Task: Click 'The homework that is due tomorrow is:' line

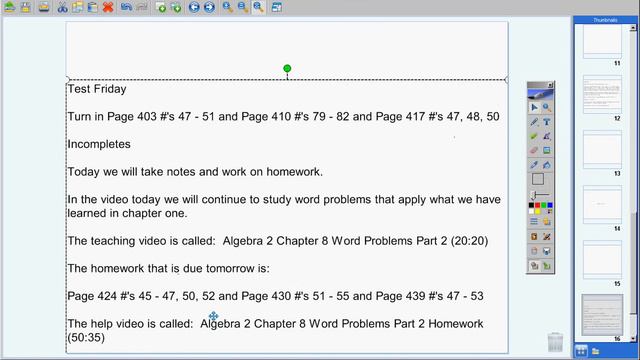Action: (x=168, y=269)
